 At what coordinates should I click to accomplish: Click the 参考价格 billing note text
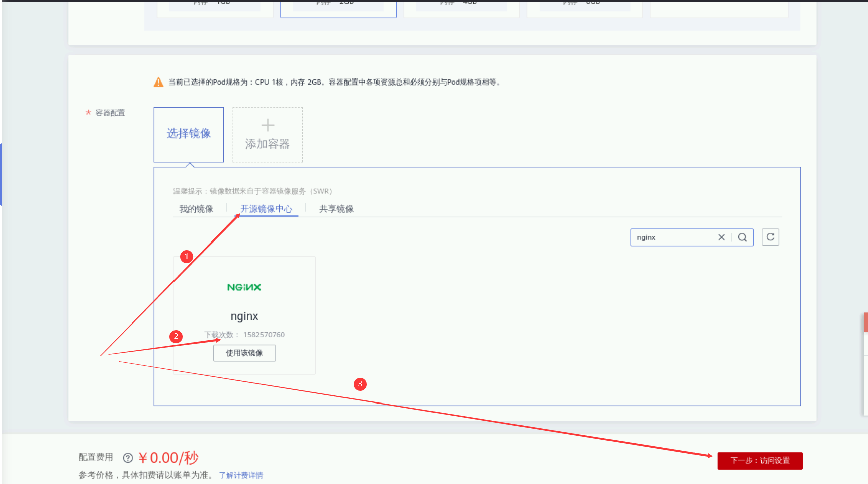(146, 475)
